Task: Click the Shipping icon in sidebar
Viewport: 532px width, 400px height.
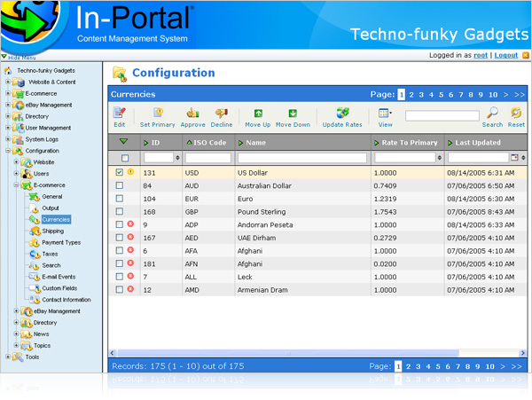Action: point(35,231)
